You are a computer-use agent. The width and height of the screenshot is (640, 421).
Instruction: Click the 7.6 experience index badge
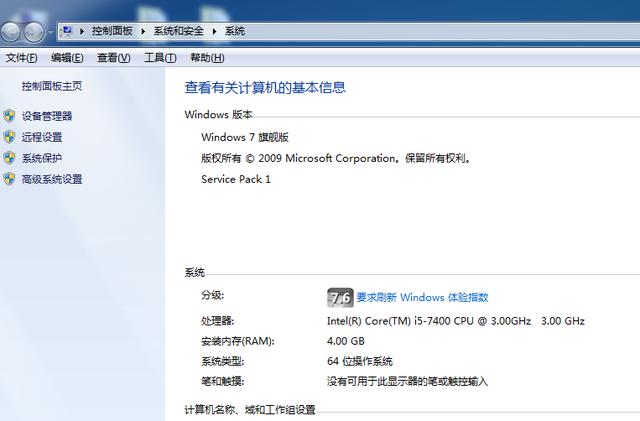coord(340,298)
